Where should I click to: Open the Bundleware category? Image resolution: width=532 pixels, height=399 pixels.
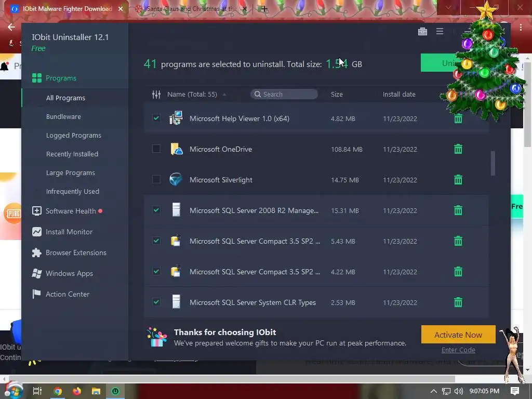click(63, 117)
